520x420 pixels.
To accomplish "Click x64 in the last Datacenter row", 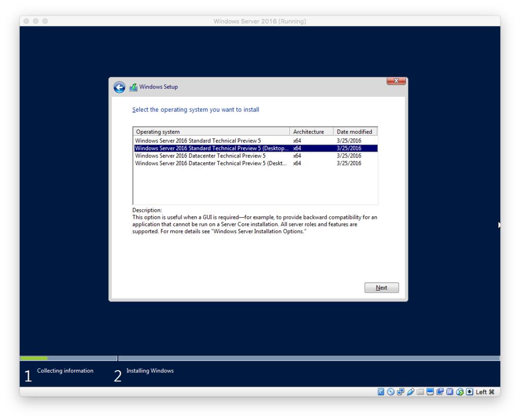I will point(297,163).
